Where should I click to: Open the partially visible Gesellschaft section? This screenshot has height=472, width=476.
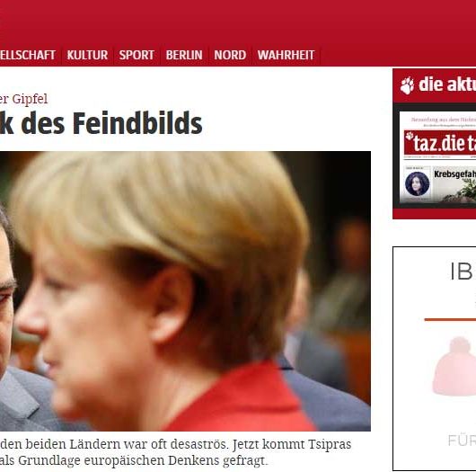click(x=28, y=56)
